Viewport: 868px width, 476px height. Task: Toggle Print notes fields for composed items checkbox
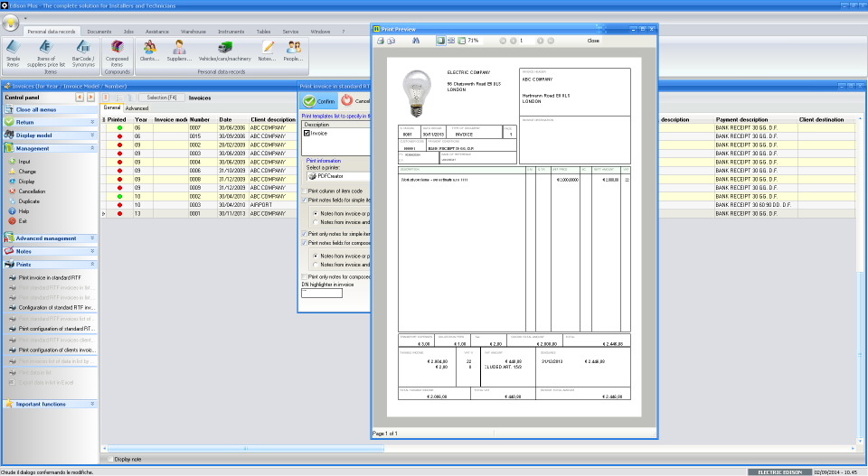tap(304, 243)
